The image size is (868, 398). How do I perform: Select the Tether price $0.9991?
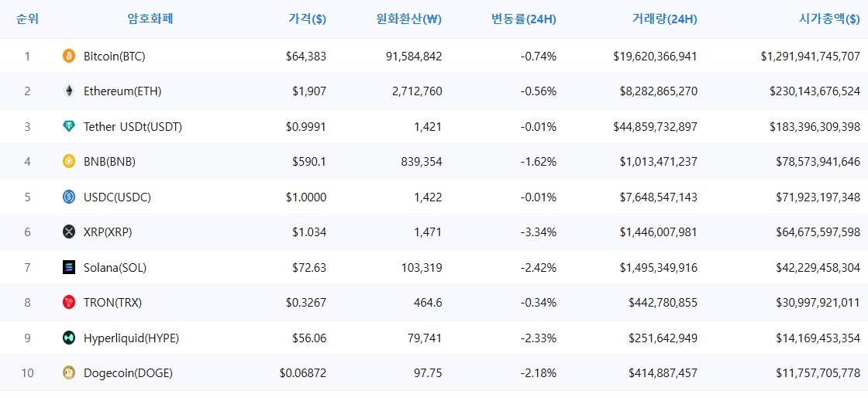coord(306,126)
